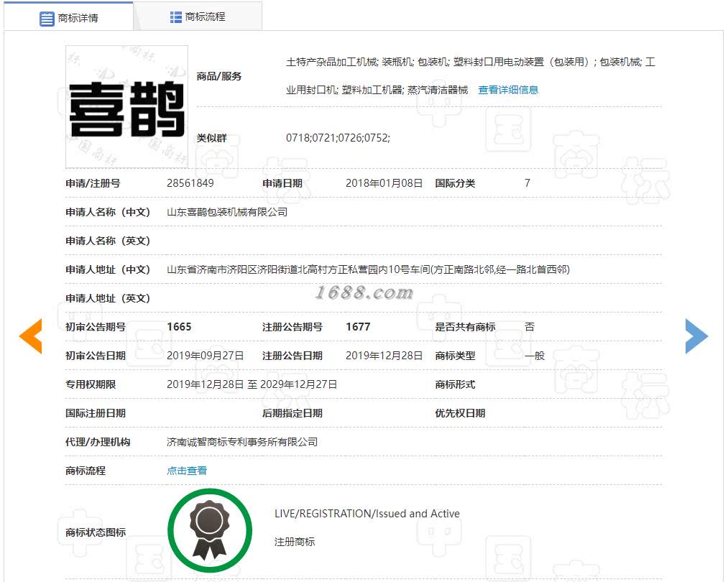
Task: Click the 国际注册日期 label
Action: 96,413
